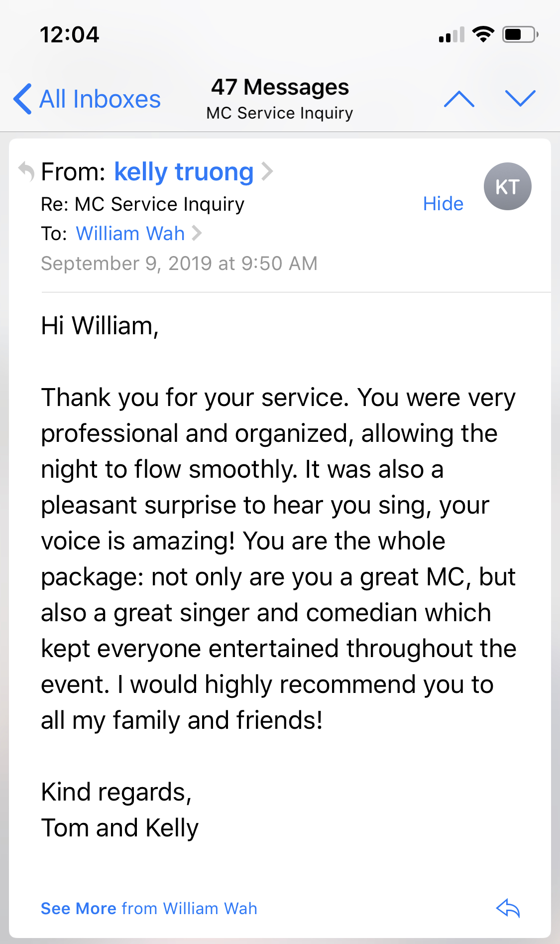
Task: Tap the Wi-Fi status icon
Action: coord(483,34)
